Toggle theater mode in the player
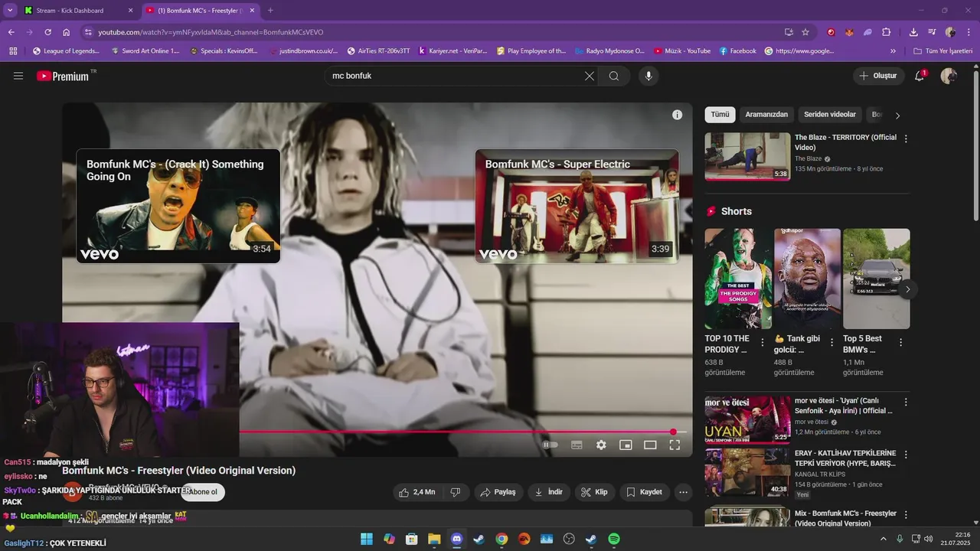 click(x=650, y=445)
